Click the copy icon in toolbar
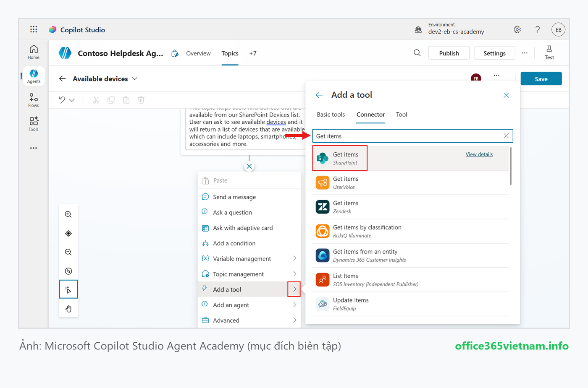Image resolution: width=588 pixels, height=388 pixels. pos(111,100)
